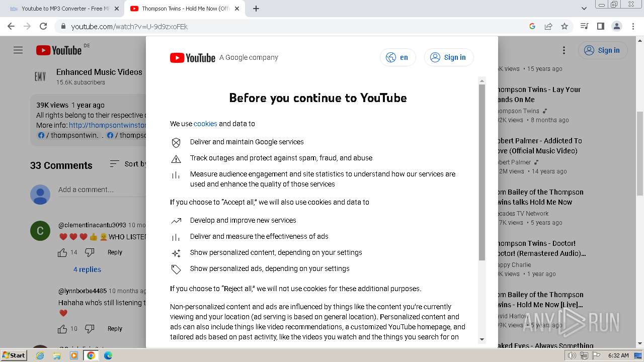The width and height of the screenshot is (644, 362).
Task: Open the @lynnborbe4485 username
Action: tap(83, 291)
